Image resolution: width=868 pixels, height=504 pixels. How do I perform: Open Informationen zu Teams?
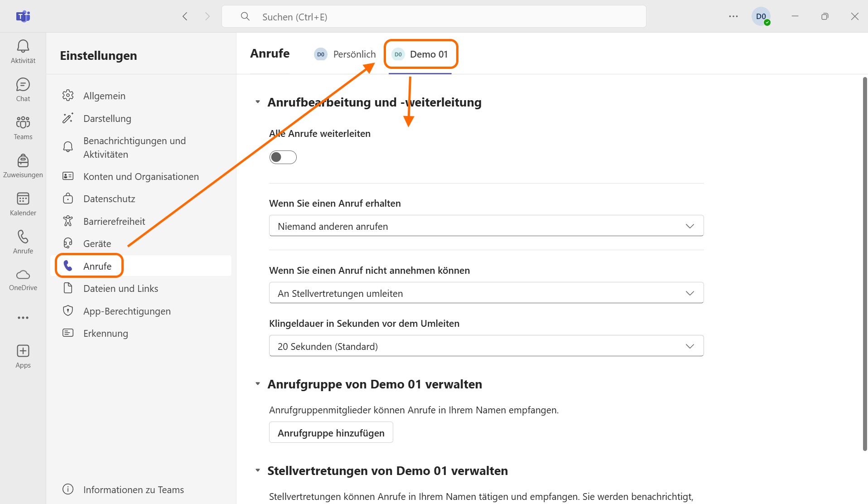click(133, 489)
